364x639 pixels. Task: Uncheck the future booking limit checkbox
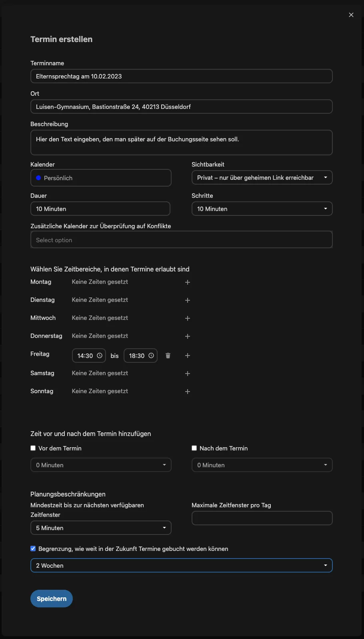point(33,549)
